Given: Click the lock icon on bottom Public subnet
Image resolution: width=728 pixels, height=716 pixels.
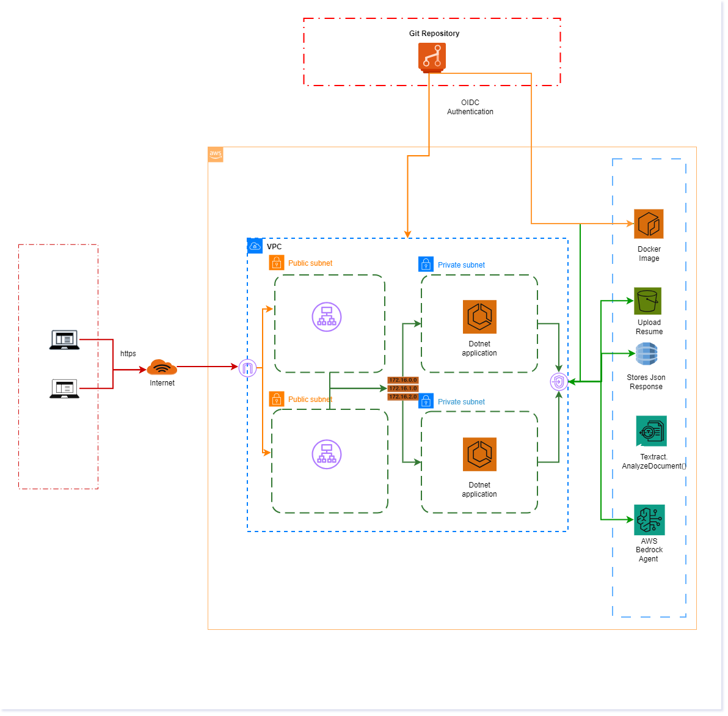Looking at the screenshot, I should (x=276, y=399).
